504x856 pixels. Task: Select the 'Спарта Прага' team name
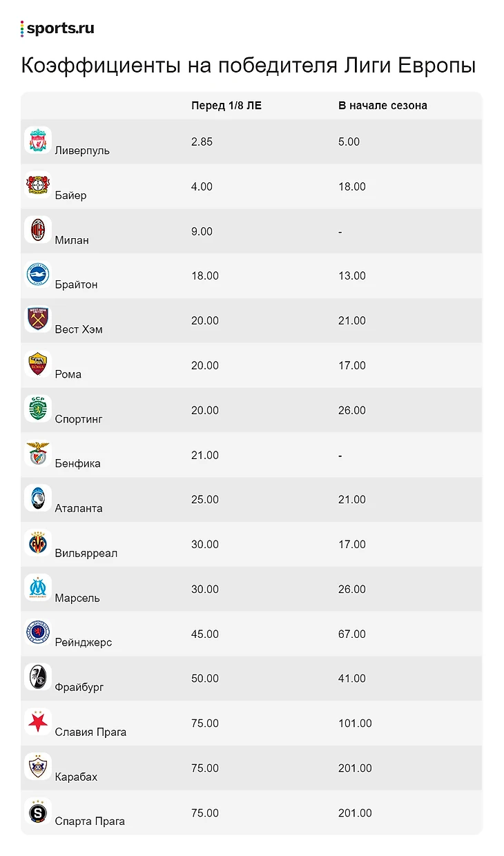point(90,821)
